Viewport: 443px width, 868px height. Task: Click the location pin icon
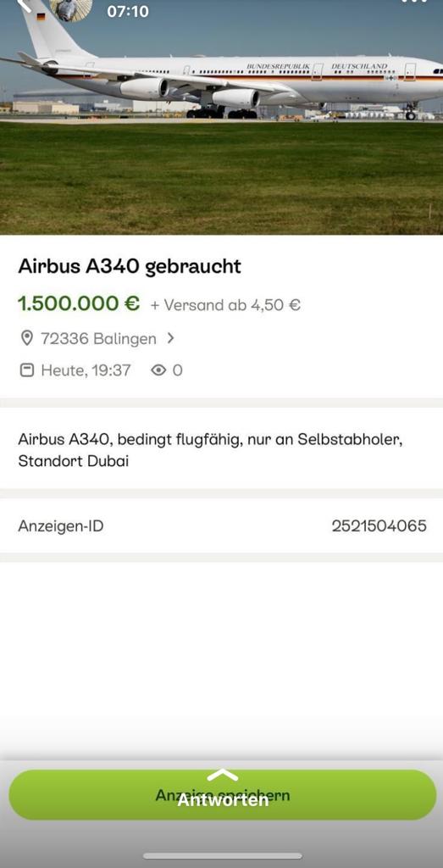coord(26,338)
